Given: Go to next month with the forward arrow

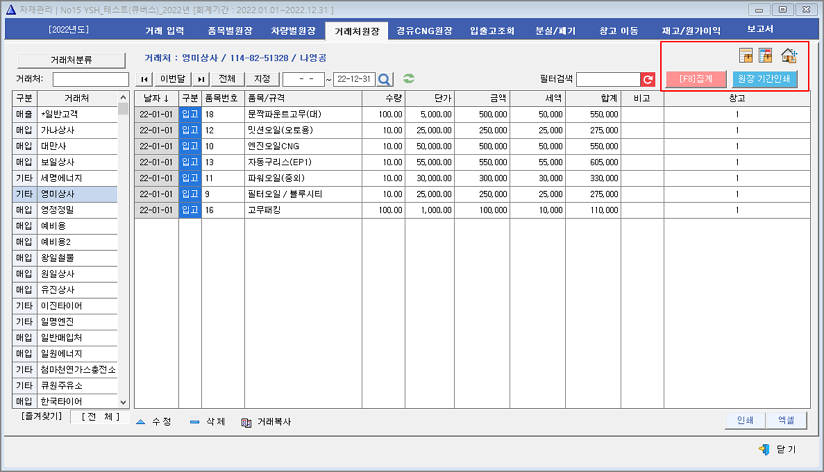Looking at the screenshot, I should coord(201,79).
